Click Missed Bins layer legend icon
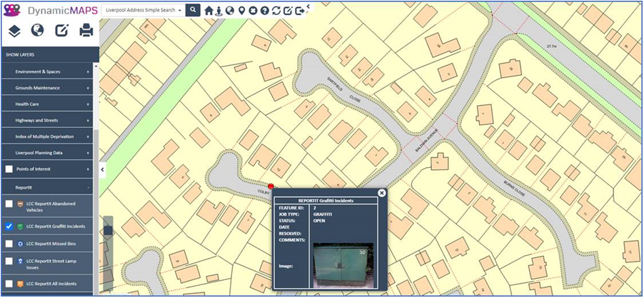The image size is (644, 298). (x=20, y=244)
